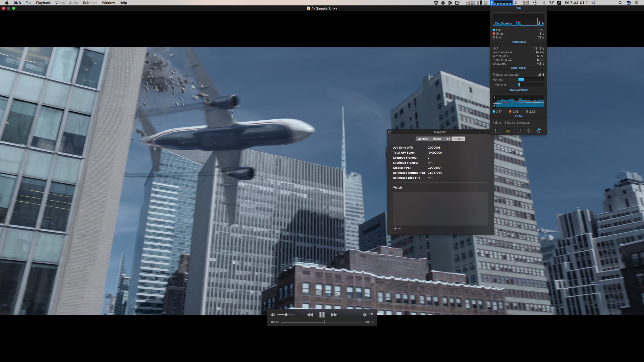Click the load average graph
This screenshot has width=644, height=362.
click(x=518, y=102)
